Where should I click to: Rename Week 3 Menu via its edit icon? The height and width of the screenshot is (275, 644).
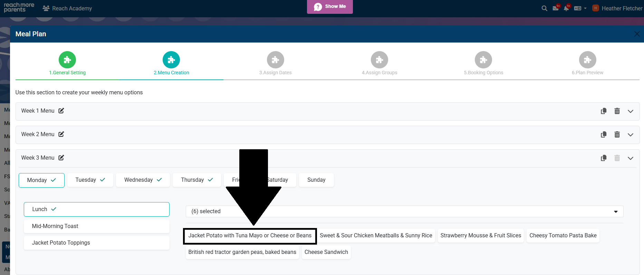coord(61,158)
